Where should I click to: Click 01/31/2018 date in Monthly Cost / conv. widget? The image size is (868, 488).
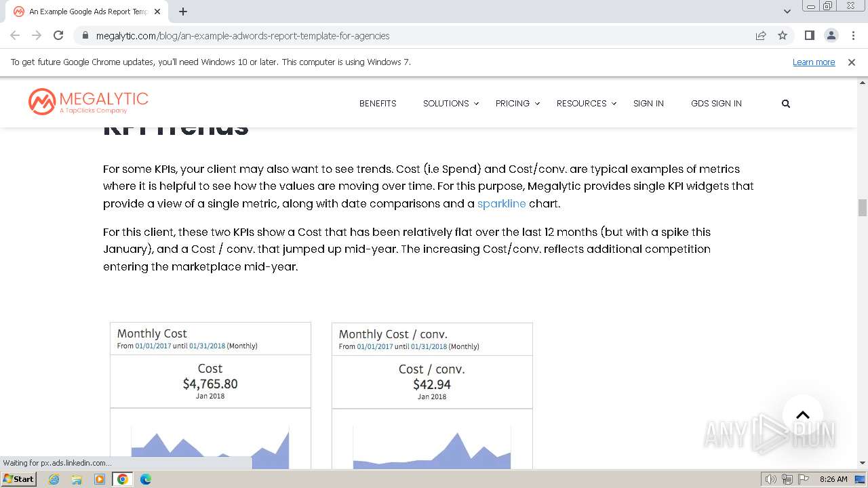click(x=429, y=346)
